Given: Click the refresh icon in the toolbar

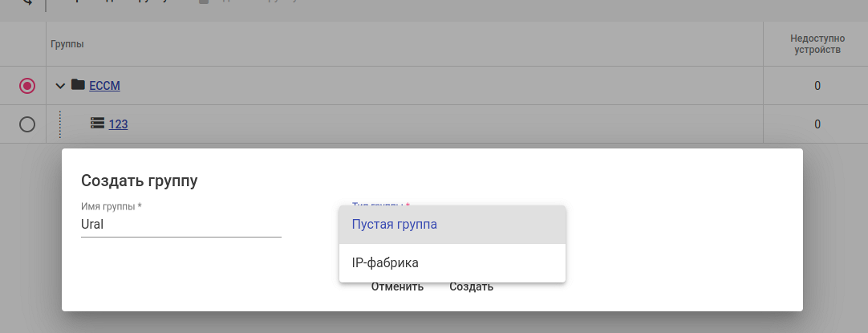Looking at the screenshot, I should pyautogui.click(x=29, y=3).
